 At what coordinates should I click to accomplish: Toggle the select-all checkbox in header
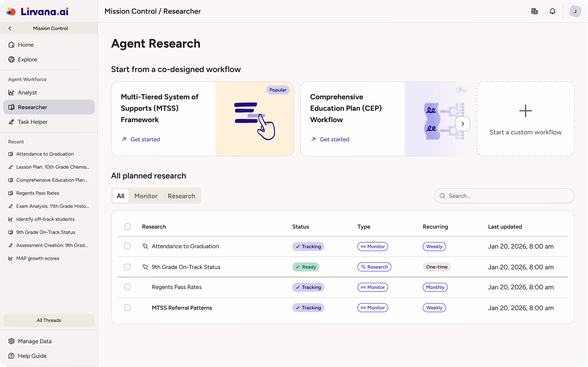point(127,227)
